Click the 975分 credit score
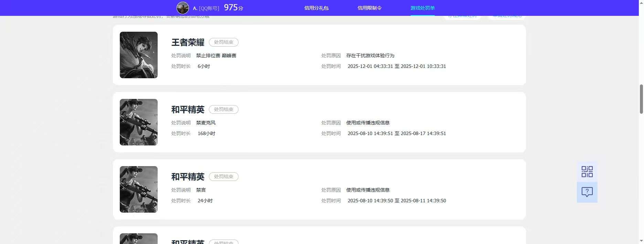644x244 pixels. coord(233,8)
